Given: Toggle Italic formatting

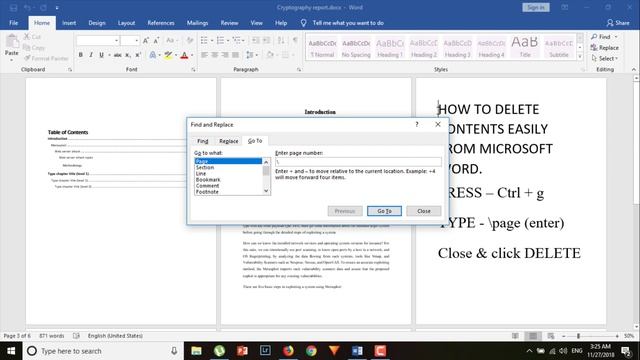Looking at the screenshot, I should click(x=91, y=55).
